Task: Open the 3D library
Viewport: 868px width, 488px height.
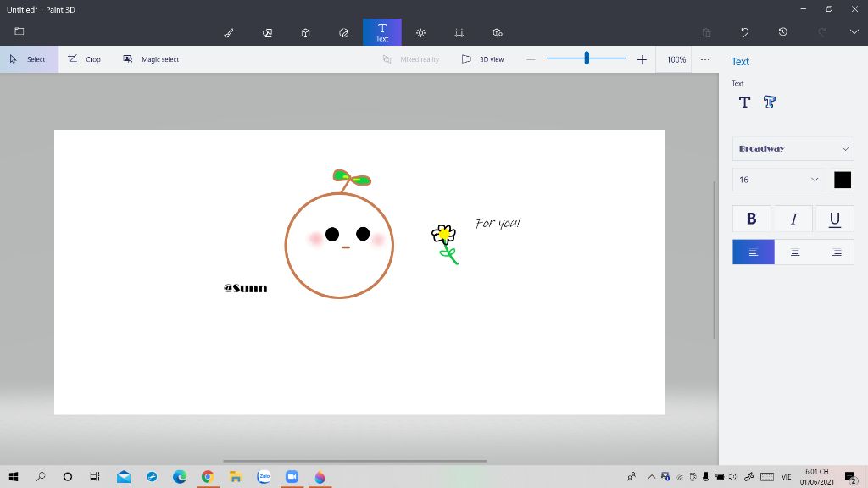Action: coord(497,33)
